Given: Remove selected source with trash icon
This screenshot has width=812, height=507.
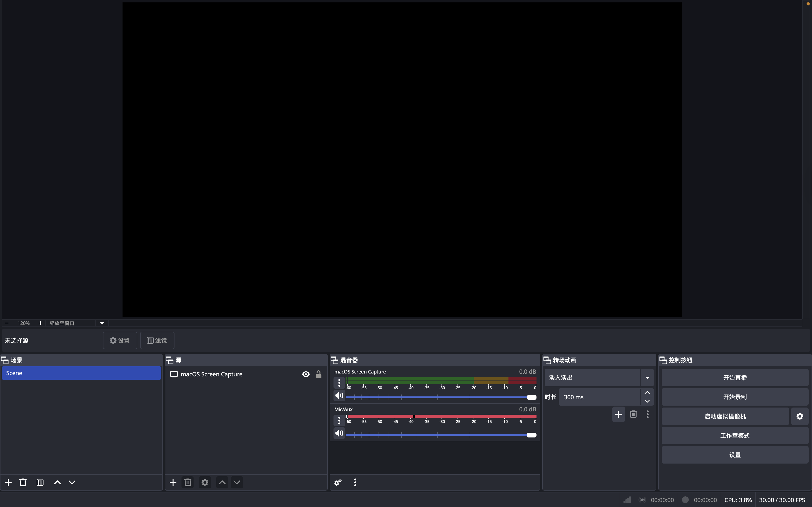Looking at the screenshot, I should pos(188,482).
